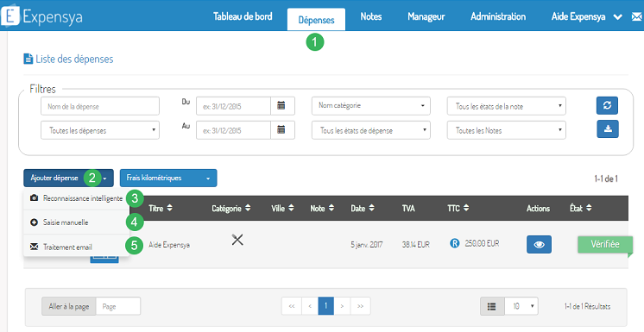Click the Expensya logo
Screen dimensions: 644x332
[42, 16]
